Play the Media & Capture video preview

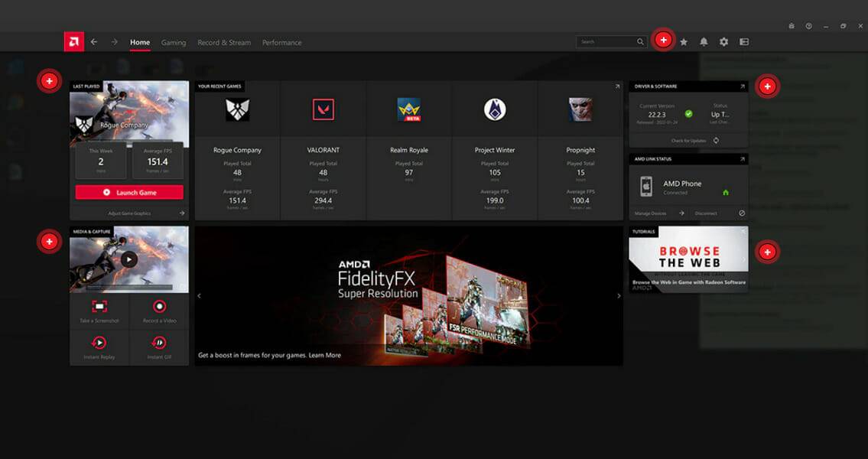coord(129,259)
